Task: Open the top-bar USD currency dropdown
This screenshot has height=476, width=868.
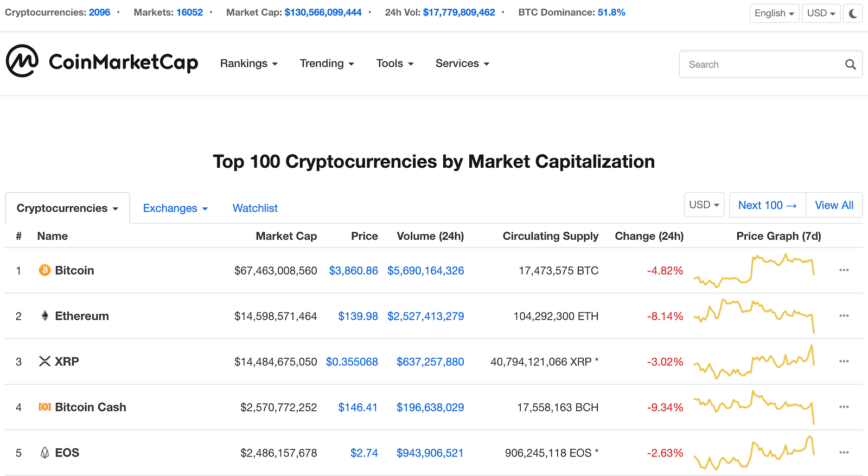Action: (821, 13)
